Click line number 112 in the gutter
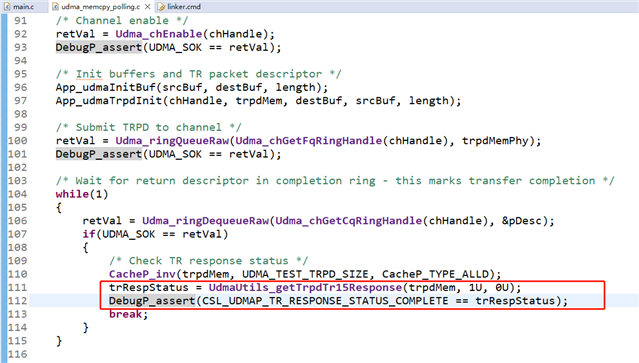 18,301
